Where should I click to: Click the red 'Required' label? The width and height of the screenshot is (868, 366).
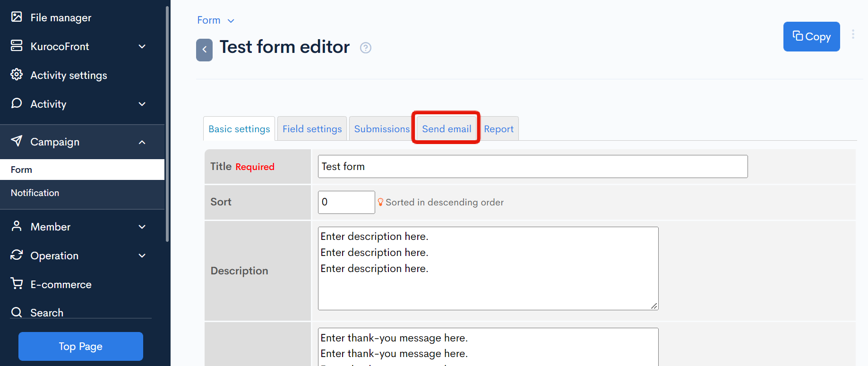[x=255, y=167]
